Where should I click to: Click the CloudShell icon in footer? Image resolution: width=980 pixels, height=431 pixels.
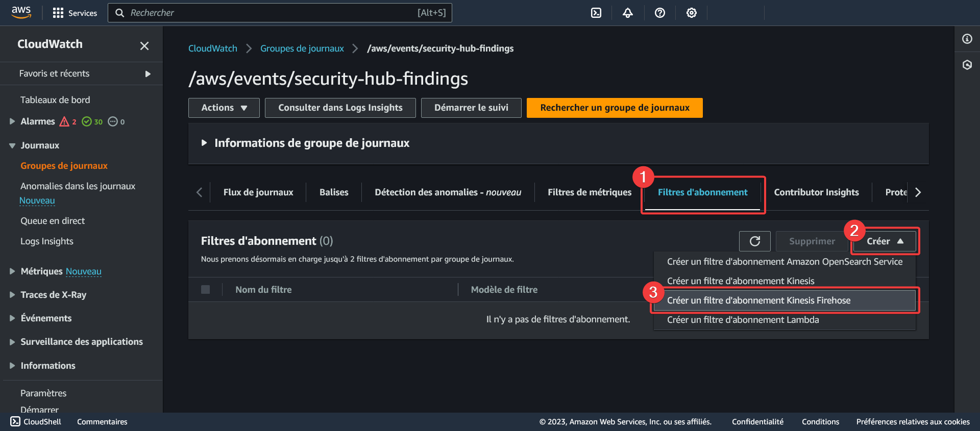(15, 421)
